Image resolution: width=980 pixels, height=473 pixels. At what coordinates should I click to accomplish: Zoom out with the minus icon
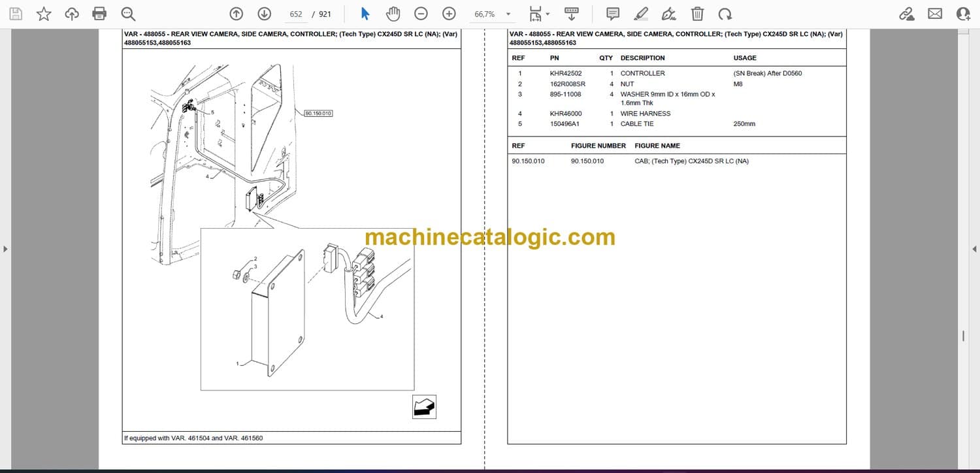pos(421,14)
